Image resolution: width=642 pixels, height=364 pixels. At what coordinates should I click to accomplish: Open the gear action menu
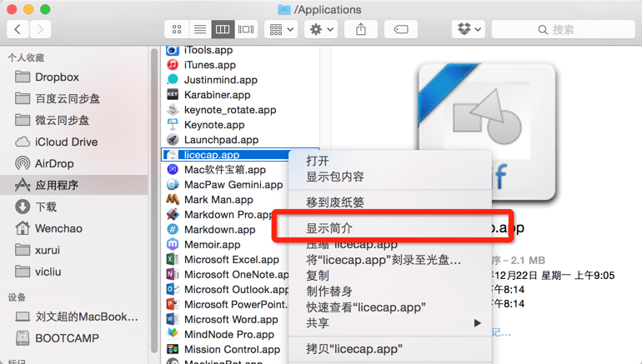coord(321,29)
